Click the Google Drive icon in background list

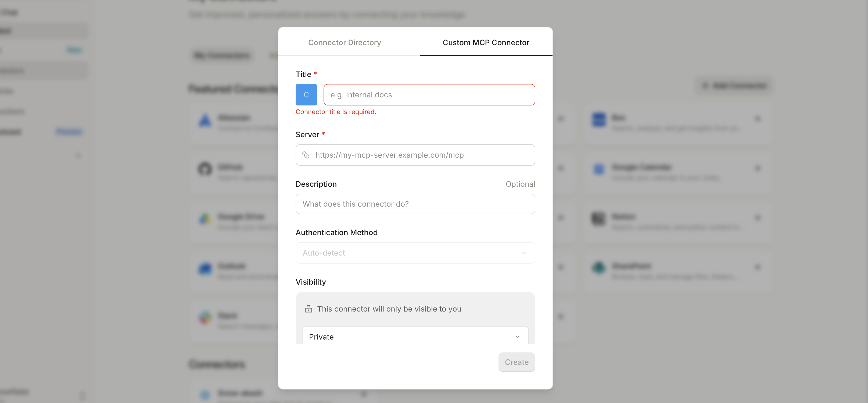coord(205,219)
